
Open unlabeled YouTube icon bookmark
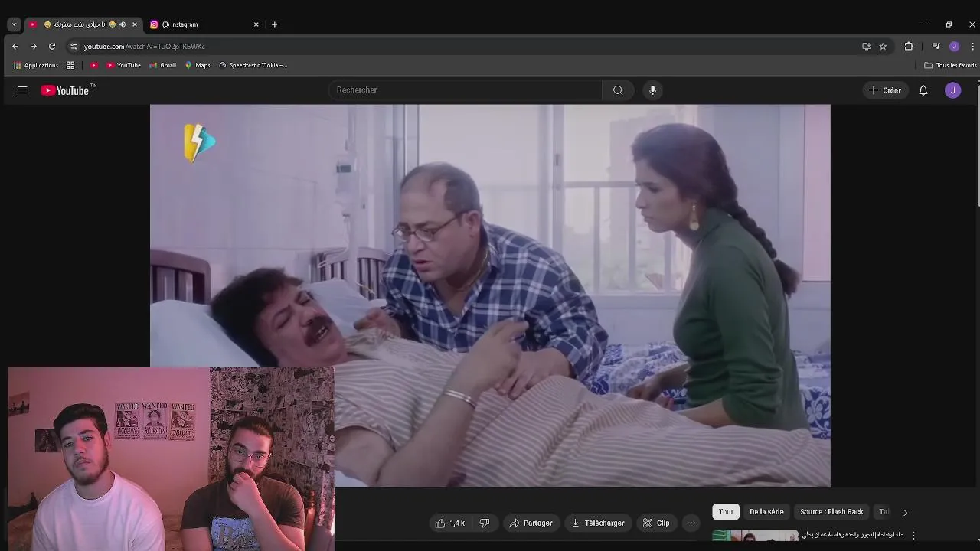pyautogui.click(x=94, y=66)
